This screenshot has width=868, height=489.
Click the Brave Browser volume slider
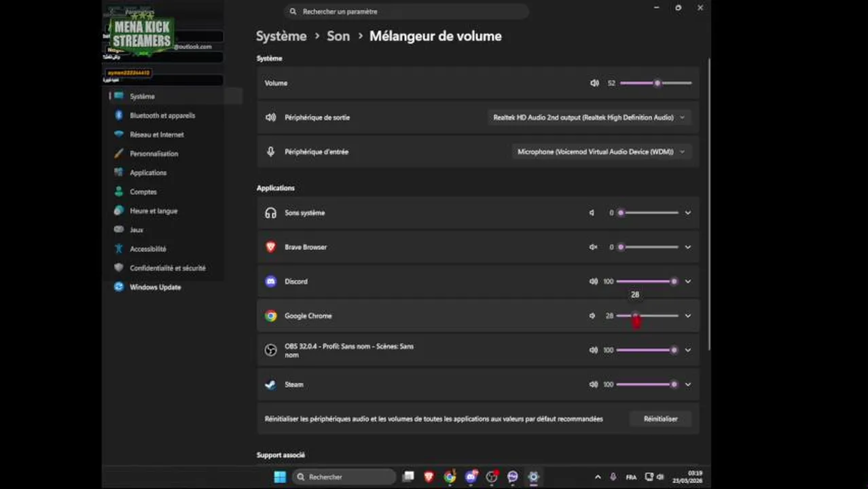coord(647,247)
